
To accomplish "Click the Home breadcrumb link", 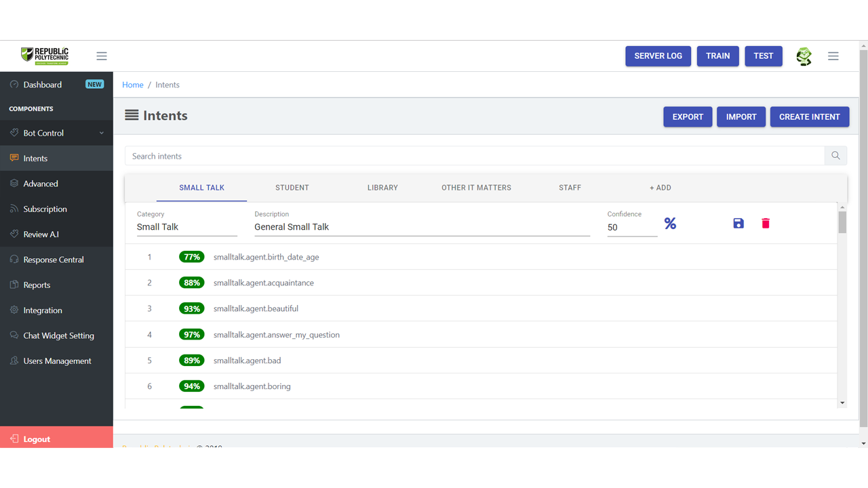I will 132,85.
